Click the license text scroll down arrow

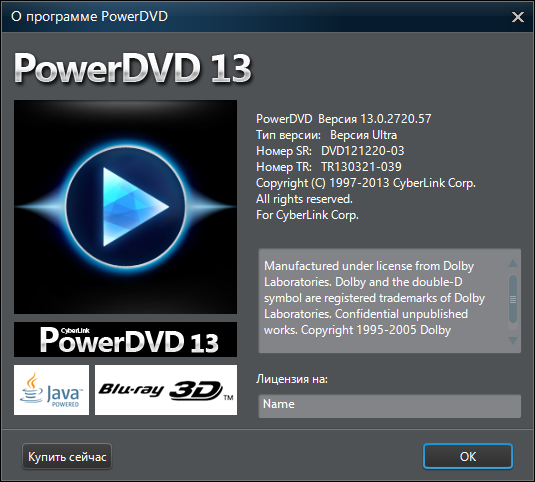pyautogui.click(x=513, y=340)
